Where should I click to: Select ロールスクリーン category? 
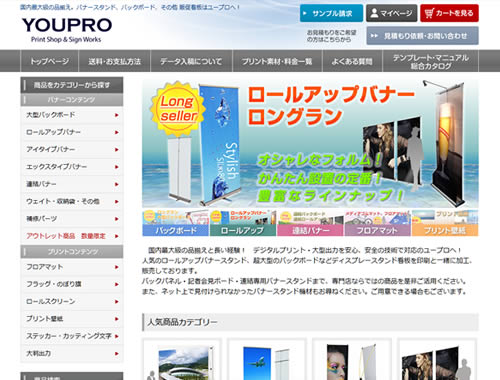pos(72,302)
